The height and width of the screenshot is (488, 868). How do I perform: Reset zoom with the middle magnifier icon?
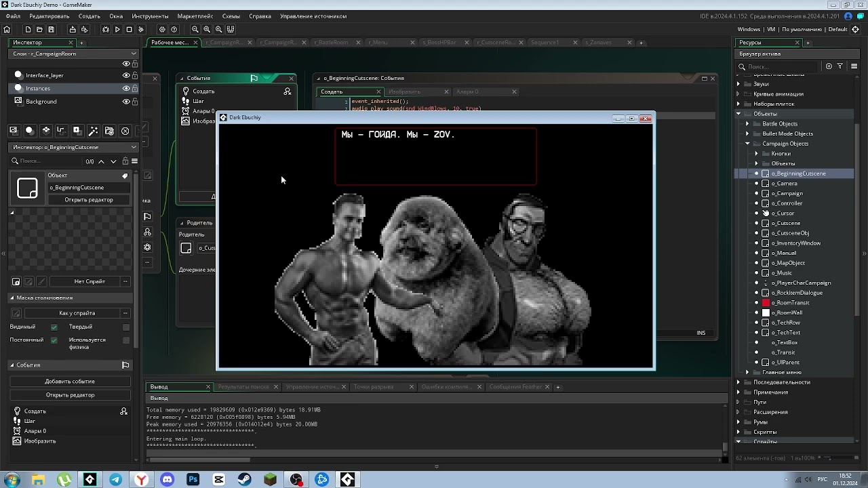[207, 29]
